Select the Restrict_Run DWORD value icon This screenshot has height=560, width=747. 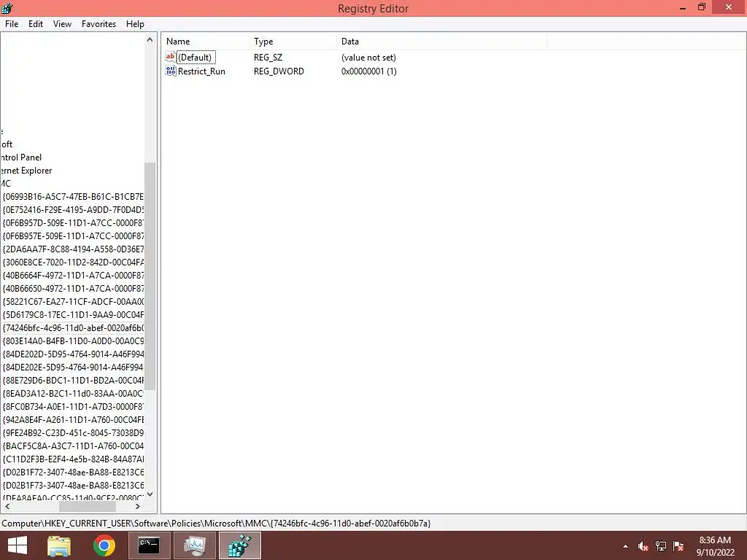171,71
